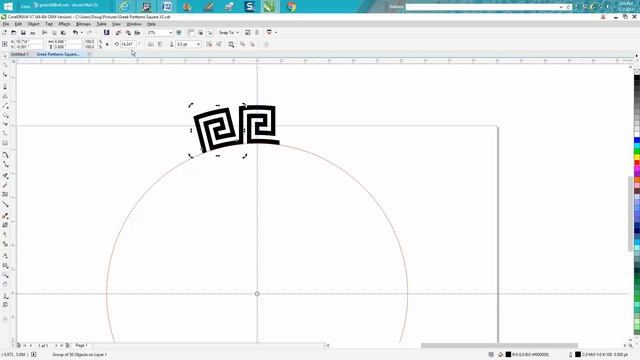640x360 pixels.
Task: Pick the green palette swatch
Action: click(x=637, y=152)
